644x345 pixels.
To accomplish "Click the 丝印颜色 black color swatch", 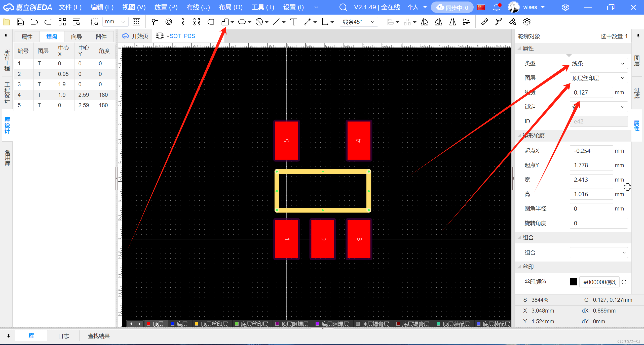I will (573, 282).
